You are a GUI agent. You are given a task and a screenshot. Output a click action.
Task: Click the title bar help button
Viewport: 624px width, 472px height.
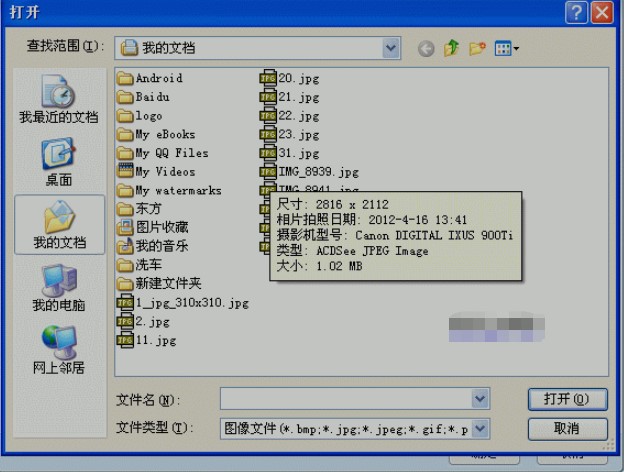pyautogui.click(x=576, y=12)
